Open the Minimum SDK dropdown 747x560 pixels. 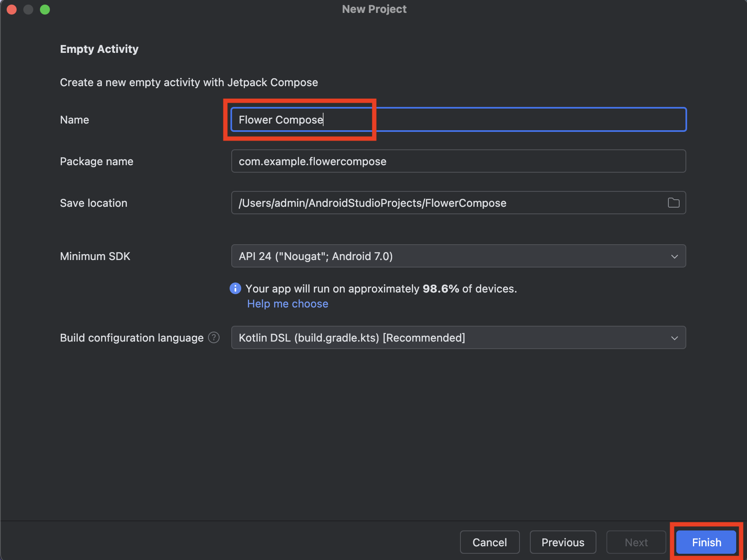(458, 256)
